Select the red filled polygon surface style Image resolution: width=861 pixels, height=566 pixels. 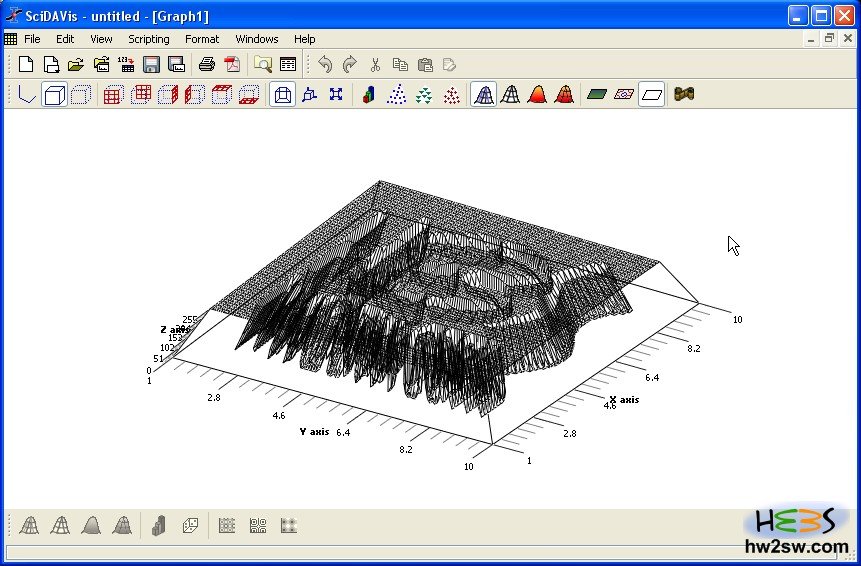(x=537, y=95)
